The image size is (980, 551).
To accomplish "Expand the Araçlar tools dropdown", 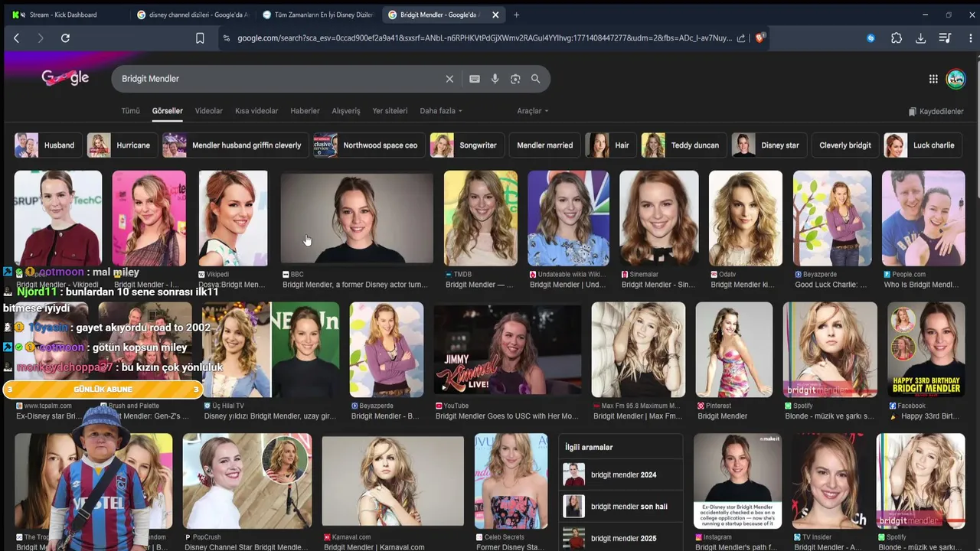I will point(533,111).
